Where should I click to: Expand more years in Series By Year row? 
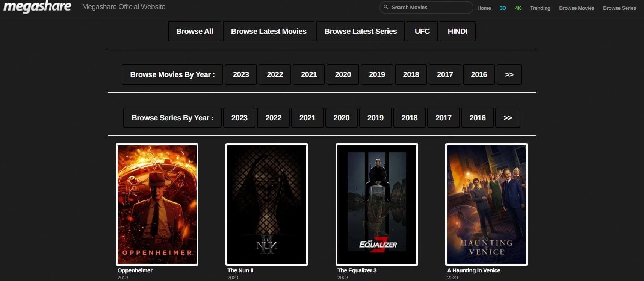point(508,118)
